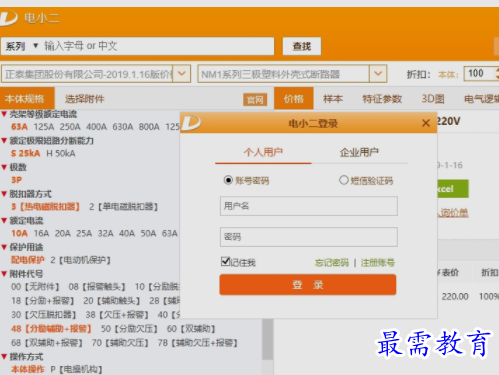Select 10A rated current
This screenshot has width=499, height=375.
pyautogui.click(x=19, y=233)
